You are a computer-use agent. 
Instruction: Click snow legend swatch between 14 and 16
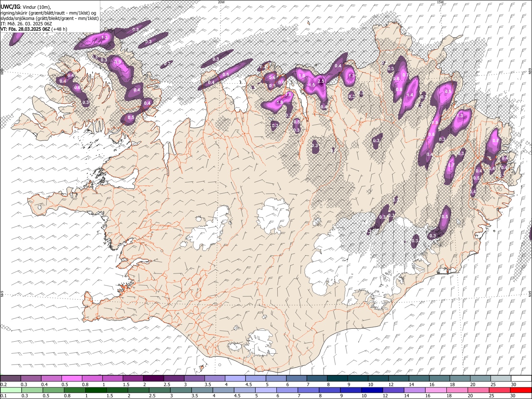point(419,378)
